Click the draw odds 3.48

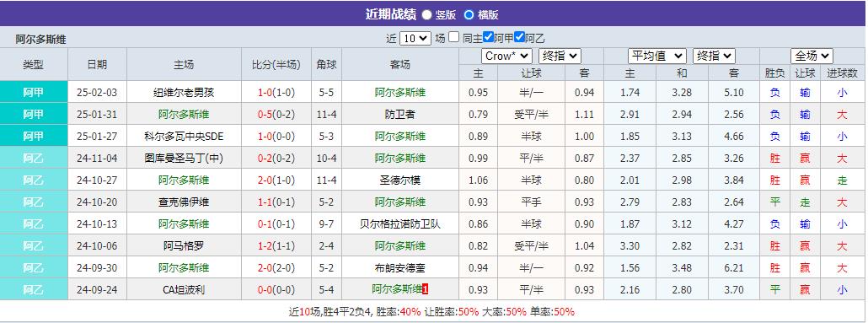[682, 268]
